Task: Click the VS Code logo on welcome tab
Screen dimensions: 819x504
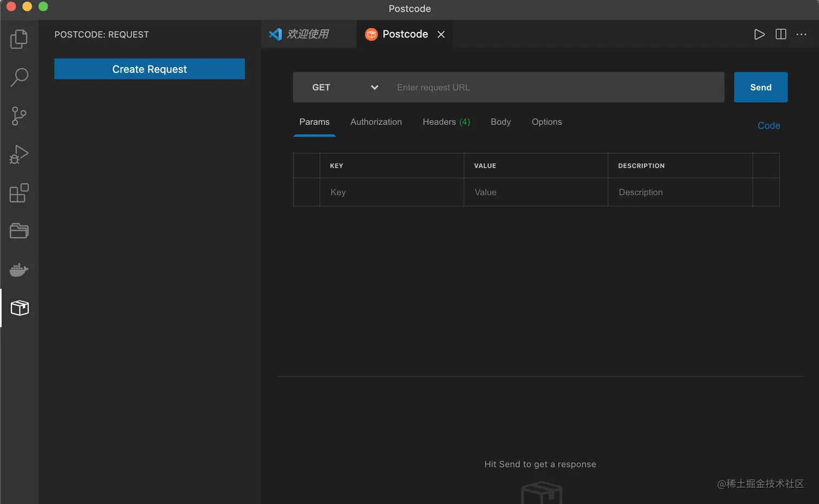Action: pos(275,34)
